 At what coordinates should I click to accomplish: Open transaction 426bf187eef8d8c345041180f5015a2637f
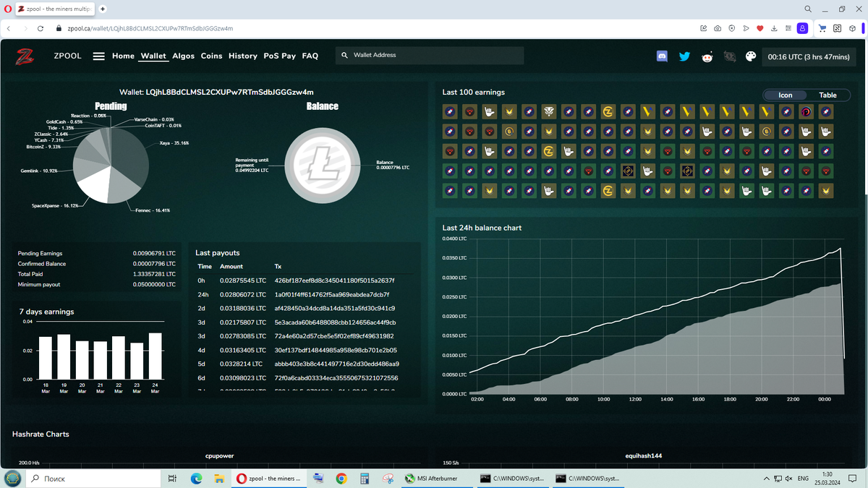[x=334, y=280]
